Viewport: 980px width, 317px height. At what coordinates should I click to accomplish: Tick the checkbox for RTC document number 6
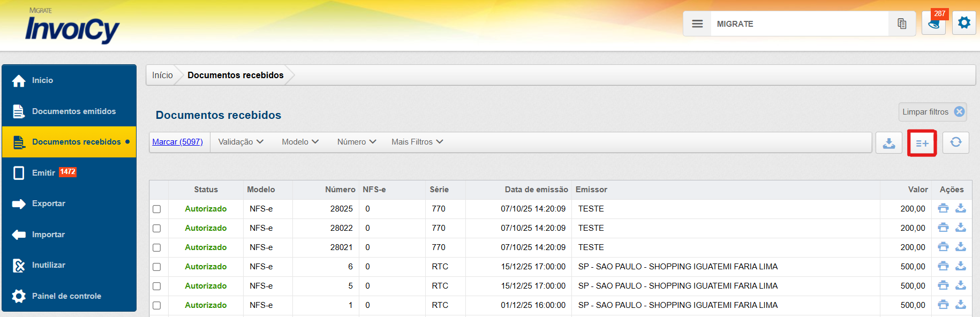[x=157, y=267]
